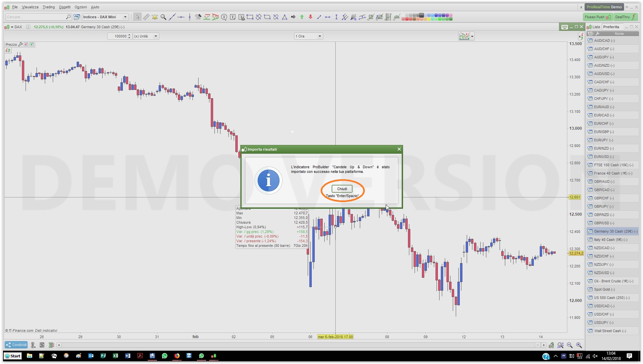This screenshot has height=364, width=643.
Task: Select the triangle drawing tool
Action: pyautogui.click(x=284, y=17)
